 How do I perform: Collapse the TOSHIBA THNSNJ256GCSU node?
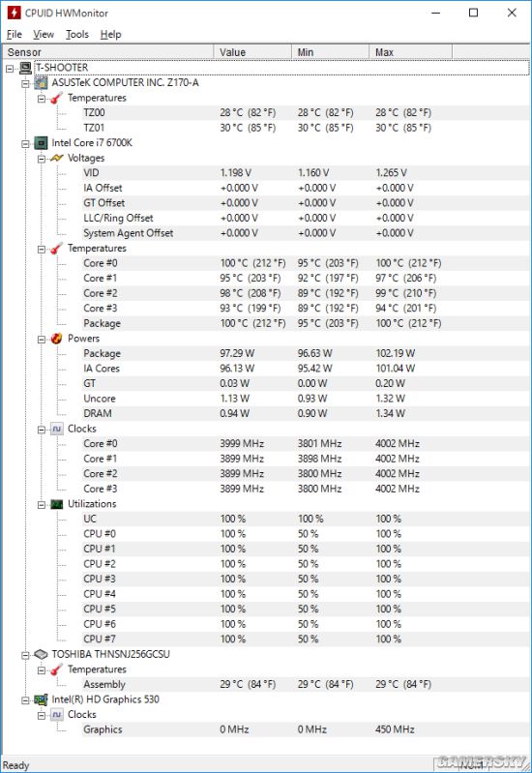25,655
